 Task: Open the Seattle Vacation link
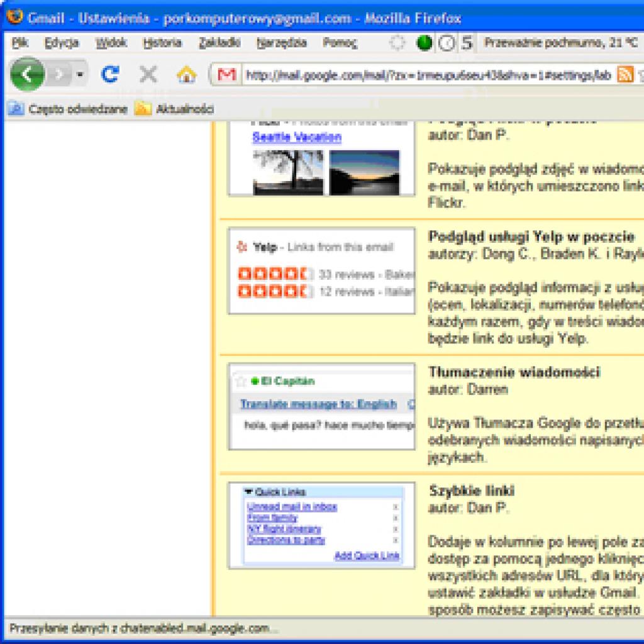(297, 136)
